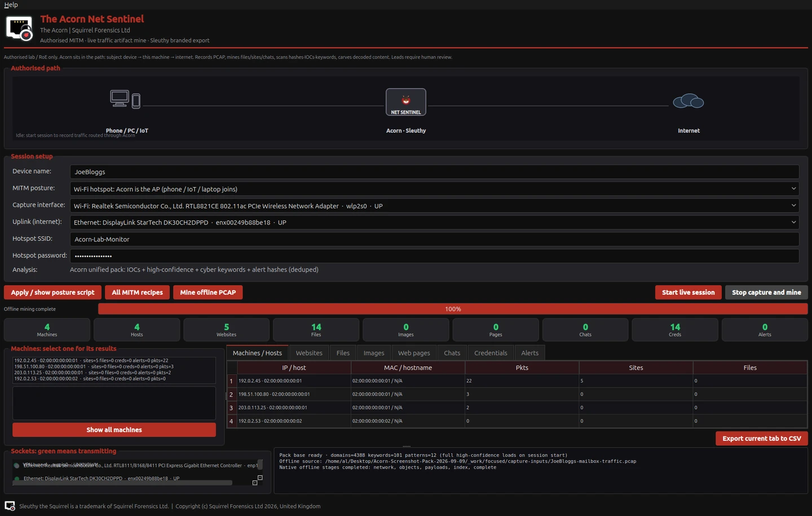
Task: Switch to the Alerts tab
Action: tap(529, 353)
